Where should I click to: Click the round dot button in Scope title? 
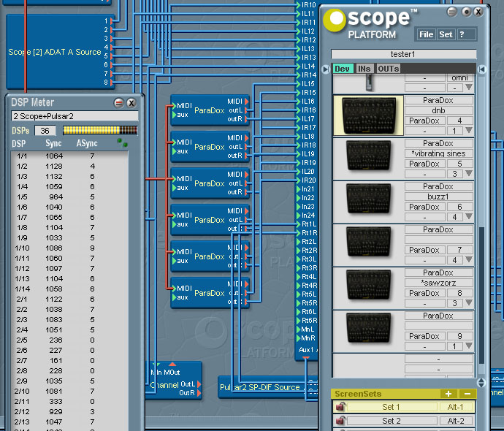(x=467, y=12)
